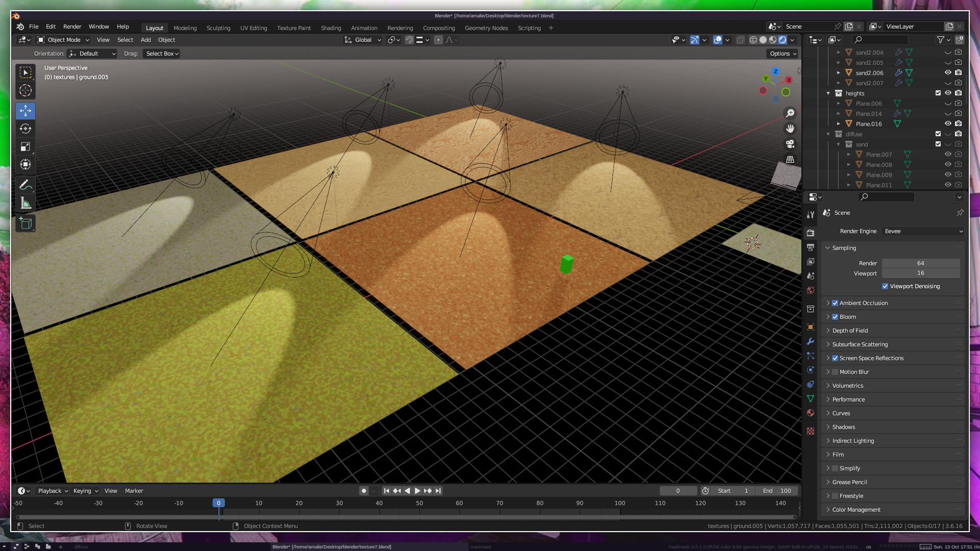Open the Object Mode dropdown

(64, 40)
